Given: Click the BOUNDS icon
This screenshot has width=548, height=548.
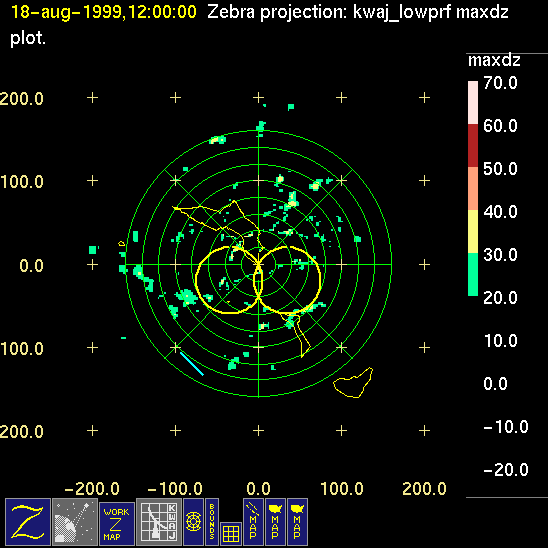Looking at the screenshot, I should [x=212, y=522].
